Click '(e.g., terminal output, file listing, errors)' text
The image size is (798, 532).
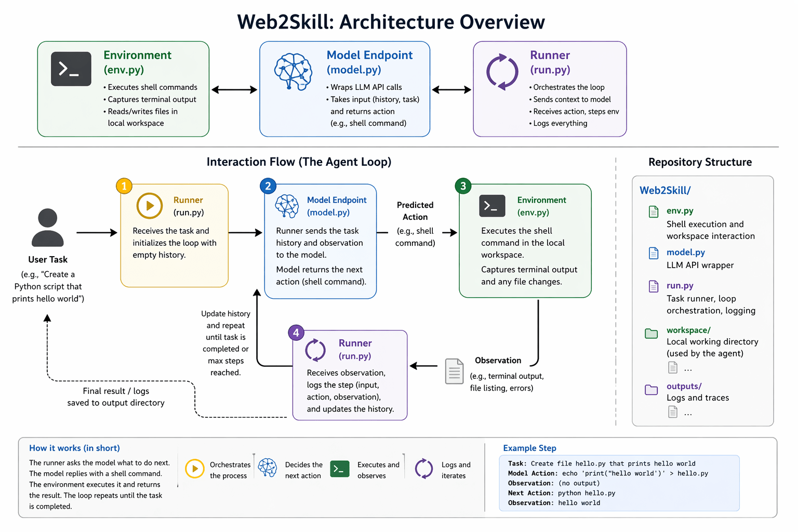point(507,382)
